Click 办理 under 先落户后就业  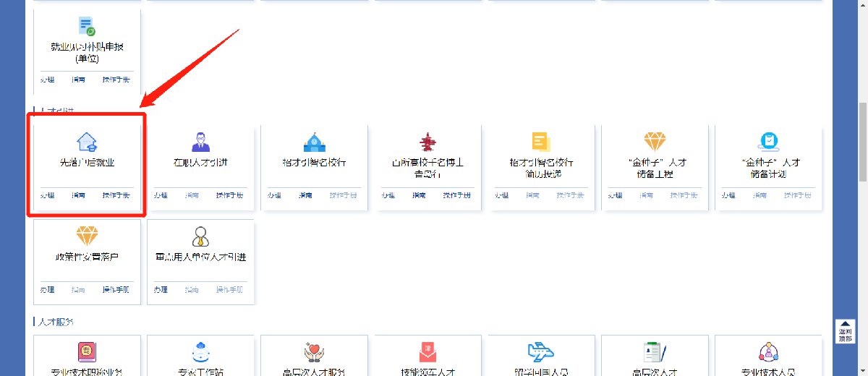[48, 195]
